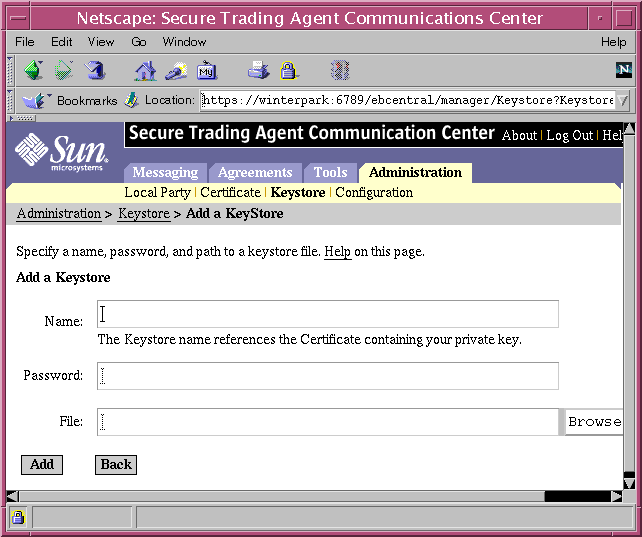This screenshot has height=537, width=642.
Task: Click the status bar padlock security icon
Action: click(x=18, y=517)
